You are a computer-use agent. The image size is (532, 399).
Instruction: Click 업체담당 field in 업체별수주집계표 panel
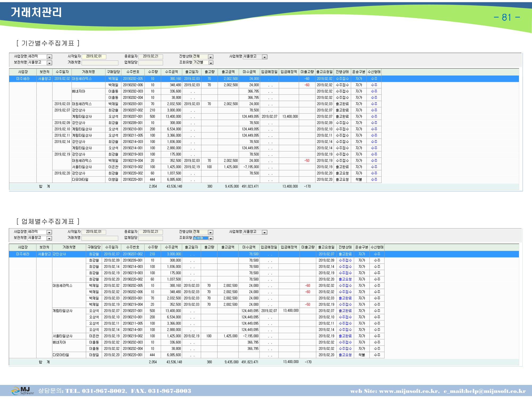[x=150, y=238]
